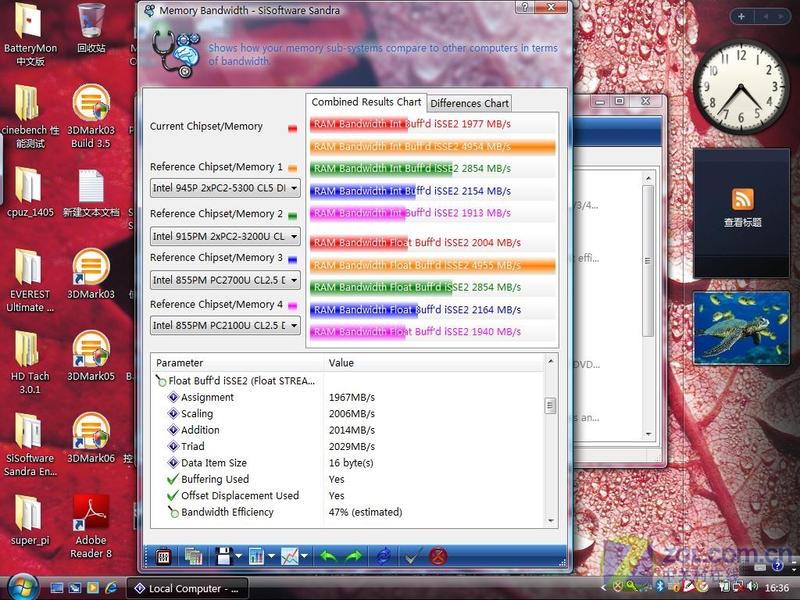Click the Bluetooth tray icon
Viewport: 800px width, 600px height.
(659, 587)
